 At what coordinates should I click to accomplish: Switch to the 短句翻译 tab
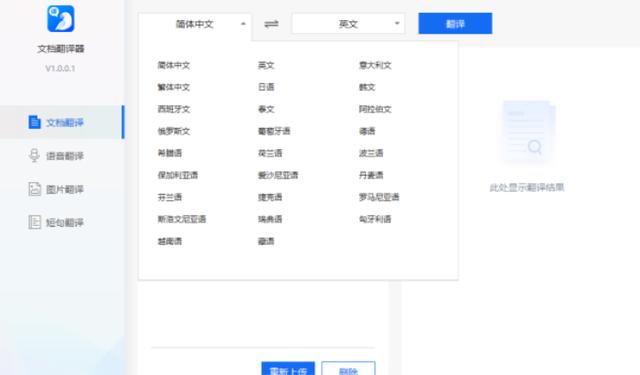point(62,222)
